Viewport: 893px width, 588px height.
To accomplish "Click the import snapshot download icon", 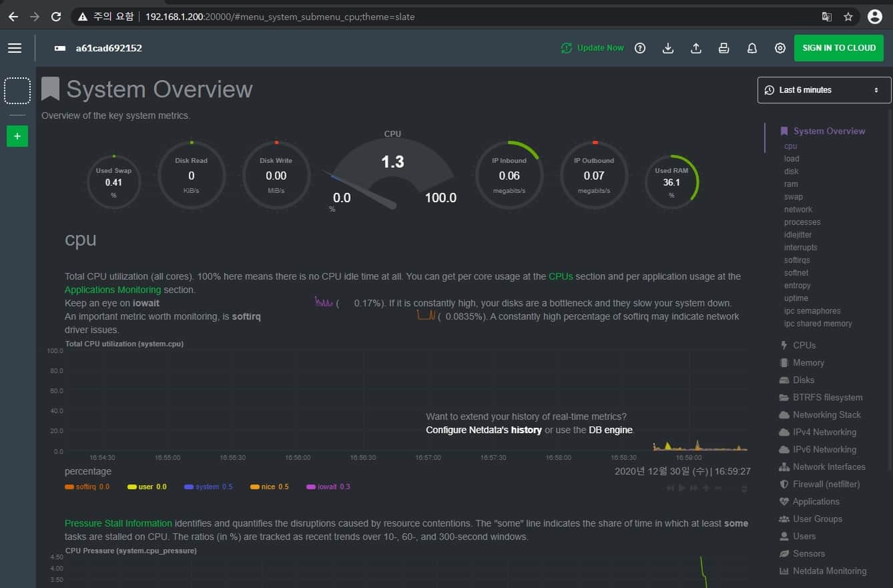I will point(668,48).
